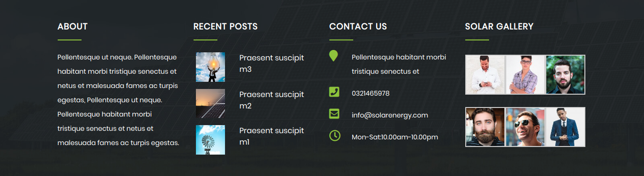Click the green clock hours icon
This screenshot has width=644, height=176.
tap(335, 136)
